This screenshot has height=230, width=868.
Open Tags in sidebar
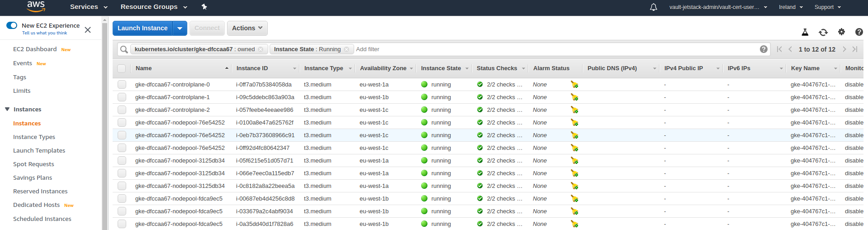(x=19, y=77)
